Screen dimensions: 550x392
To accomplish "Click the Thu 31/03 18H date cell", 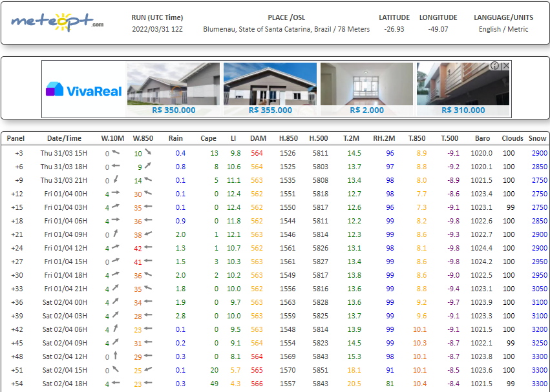I will pos(63,167).
